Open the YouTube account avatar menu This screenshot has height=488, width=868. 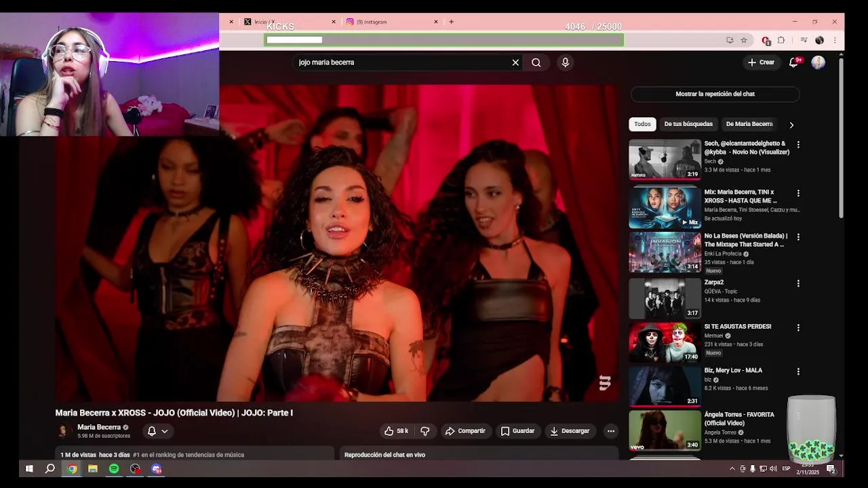818,62
